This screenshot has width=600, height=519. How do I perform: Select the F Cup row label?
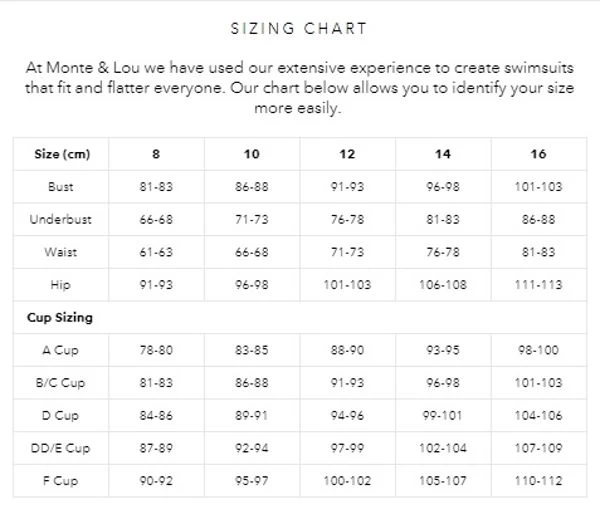pyautogui.click(x=61, y=481)
